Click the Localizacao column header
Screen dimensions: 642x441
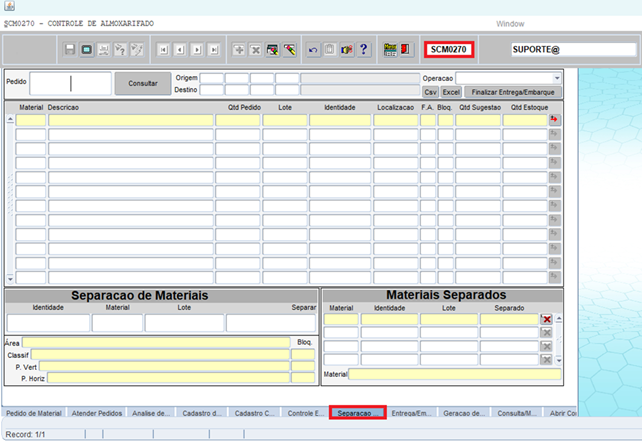(x=396, y=107)
